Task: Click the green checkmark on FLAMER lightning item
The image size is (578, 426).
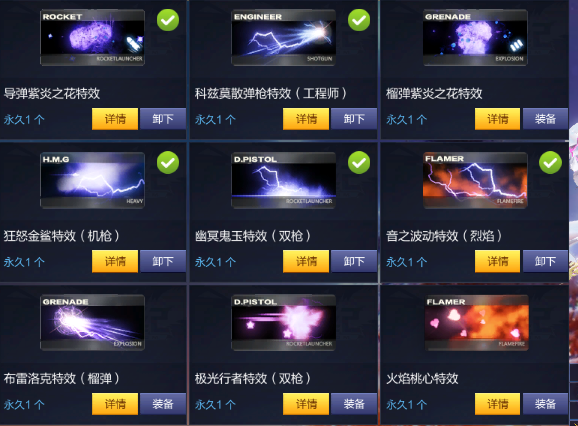Action: pyautogui.click(x=550, y=163)
